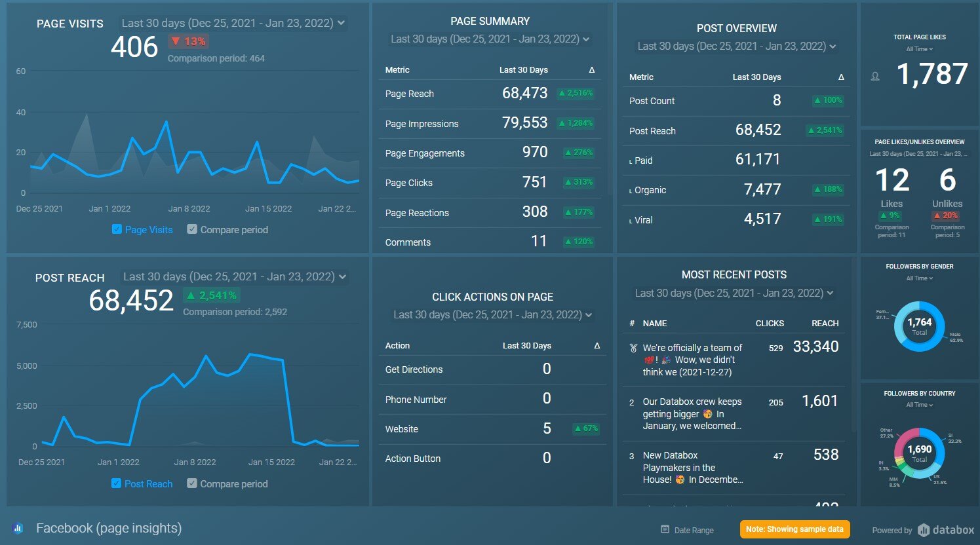This screenshot has width=980, height=545.
Task: Click the medal icon on top recent post
Action: (633, 348)
